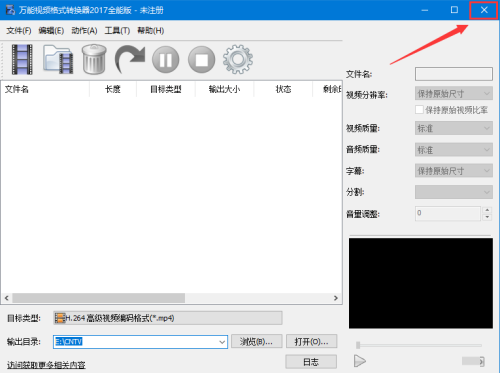Click the scroll right arrow of file list
Viewport: 500px width, 373px height.
coord(336,298)
